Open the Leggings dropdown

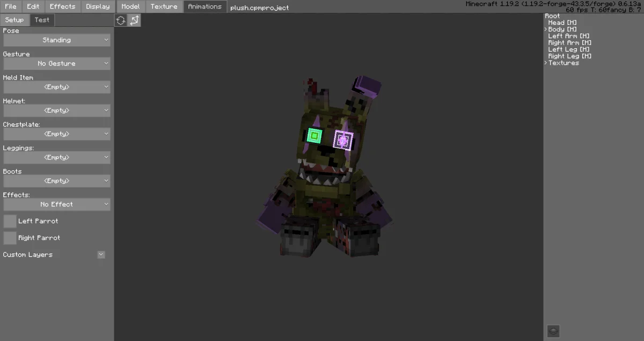[57, 157]
